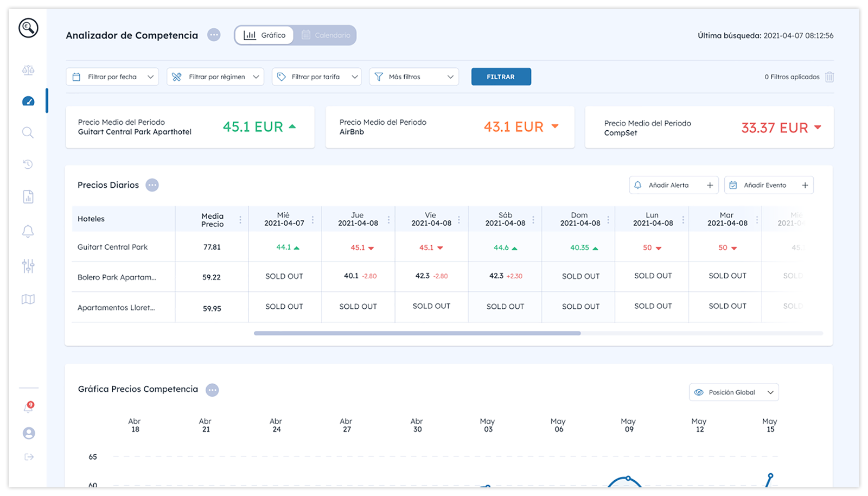Click Añadir Evento button
Viewport: 868px width, 496px height.
(769, 185)
